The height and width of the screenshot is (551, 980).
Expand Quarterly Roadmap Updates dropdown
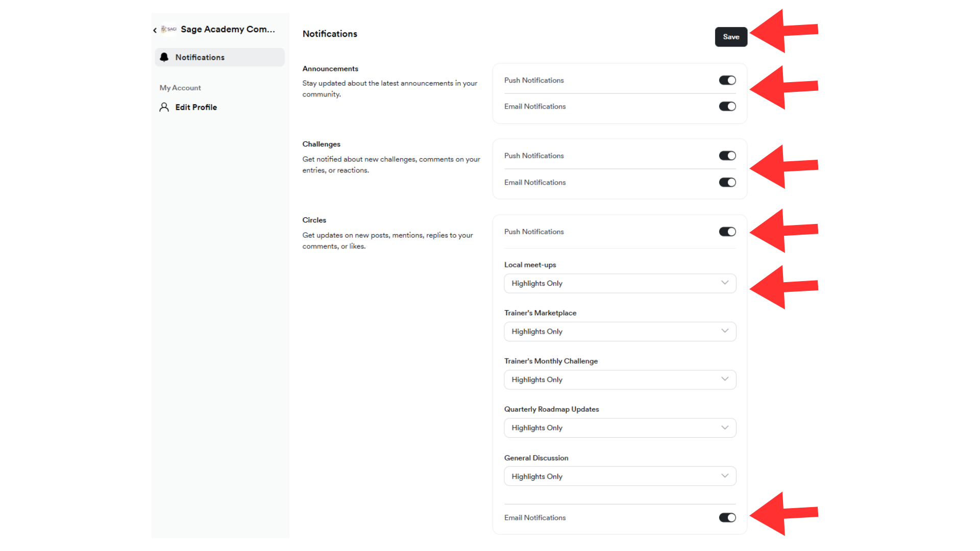620,428
